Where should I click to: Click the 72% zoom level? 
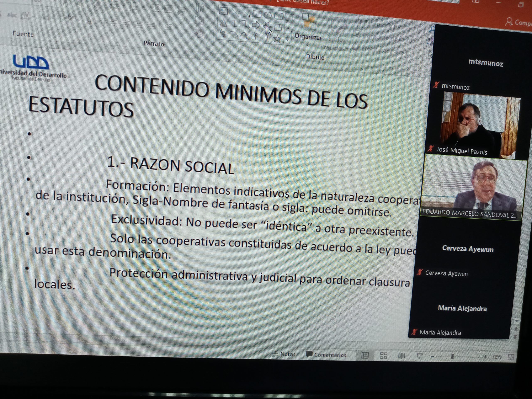coord(497,357)
